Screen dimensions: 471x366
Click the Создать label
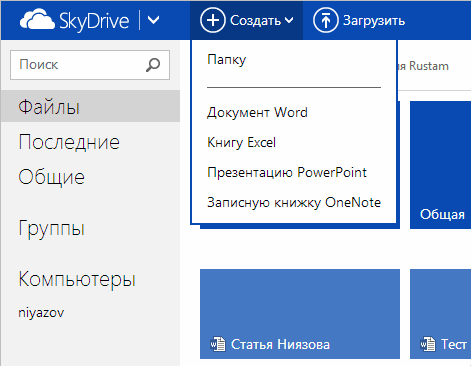(x=255, y=21)
